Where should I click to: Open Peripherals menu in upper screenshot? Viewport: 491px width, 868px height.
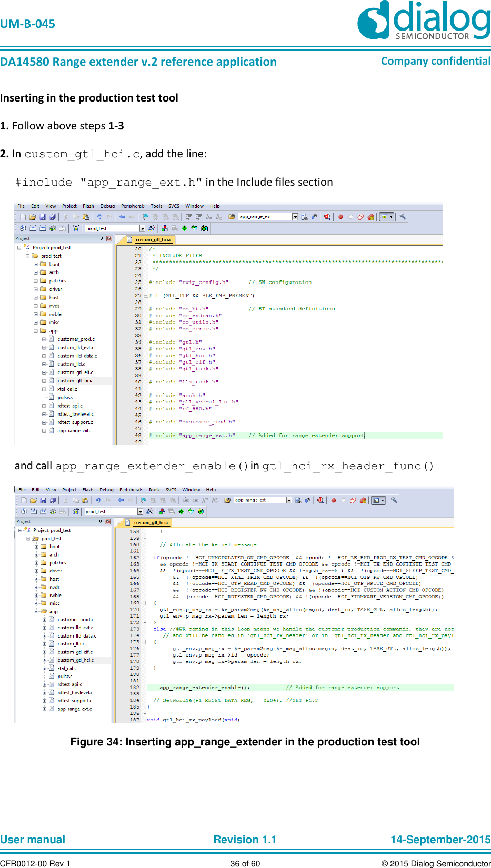(133, 206)
